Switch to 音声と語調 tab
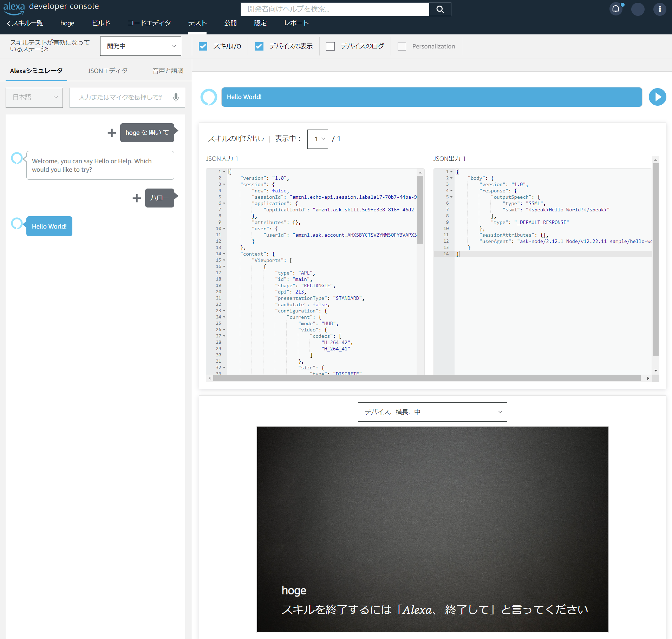Image resolution: width=672 pixels, height=639 pixels. (168, 71)
